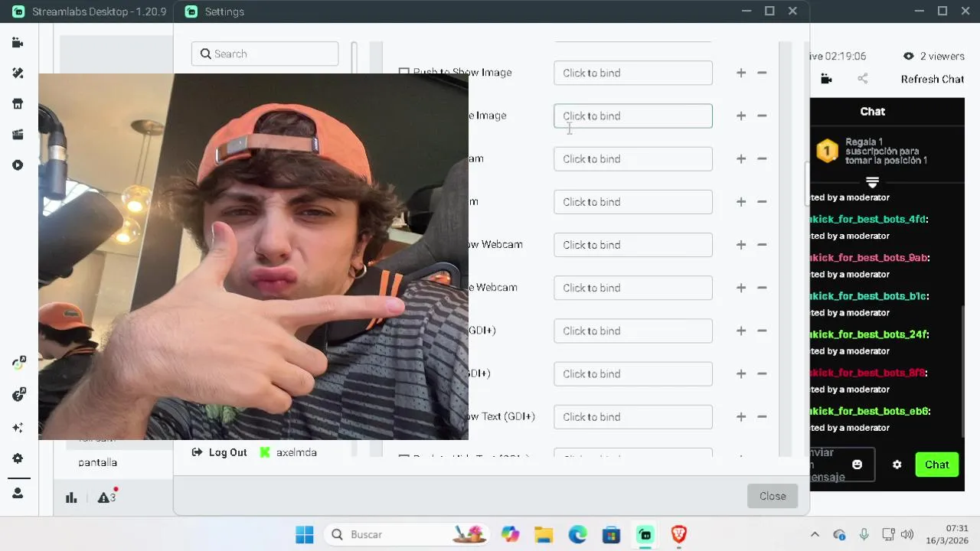Click plus on the Show Webcam row
Image resolution: width=980 pixels, height=551 pixels.
click(740, 245)
